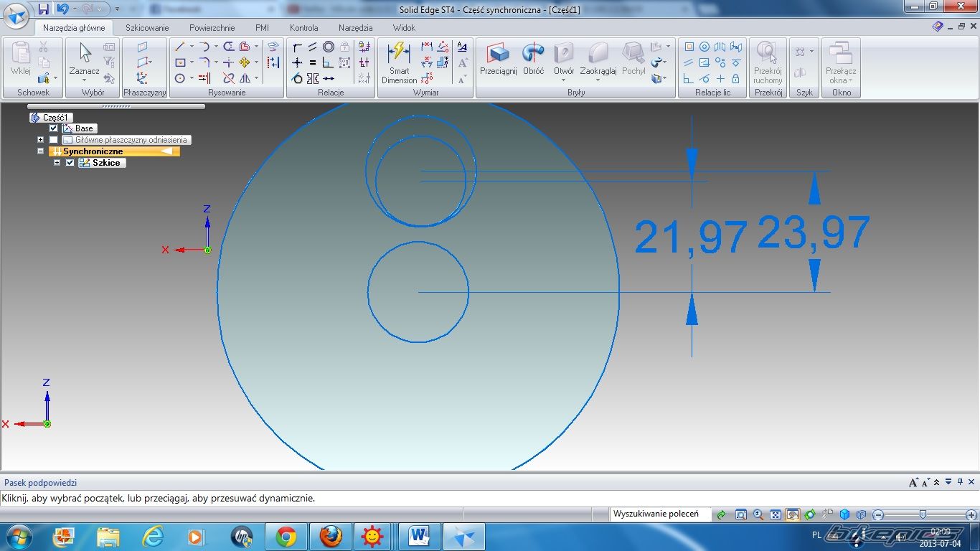
Task: Open the Widok ribbon tab
Action: tap(404, 28)
